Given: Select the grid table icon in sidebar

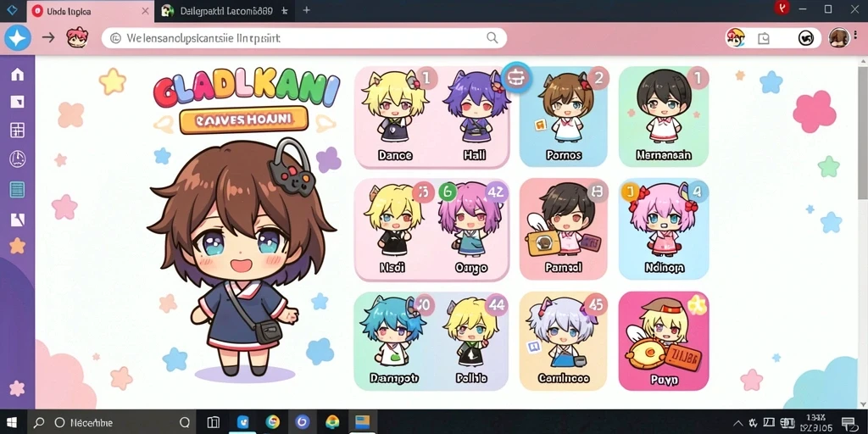Looking at the screenshot, I should point(18,131).
